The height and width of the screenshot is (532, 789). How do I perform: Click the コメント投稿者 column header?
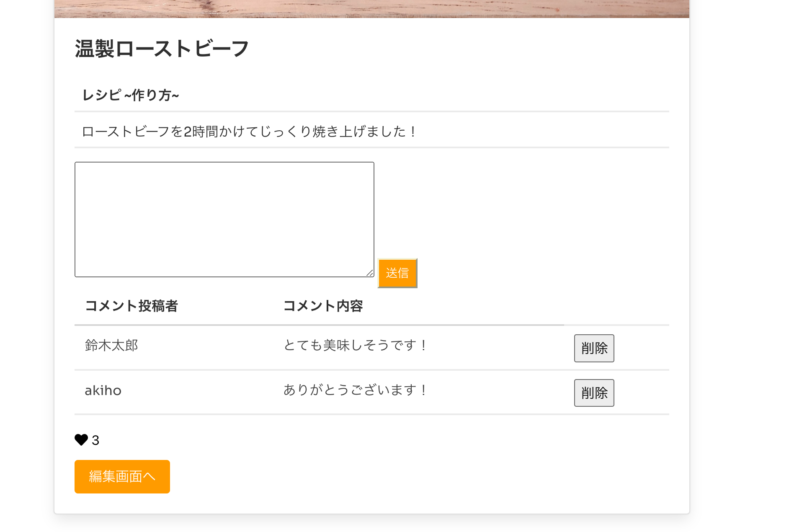131,306
